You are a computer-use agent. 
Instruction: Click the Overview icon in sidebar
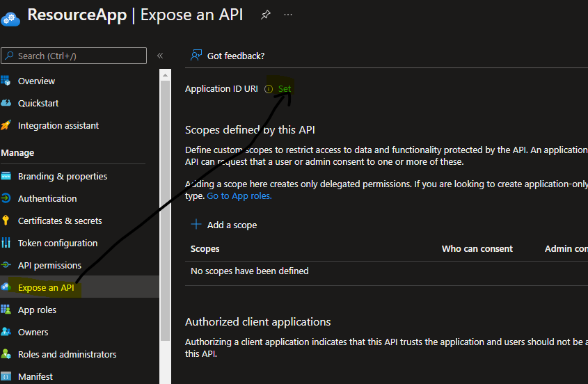[x=6, y=81]
